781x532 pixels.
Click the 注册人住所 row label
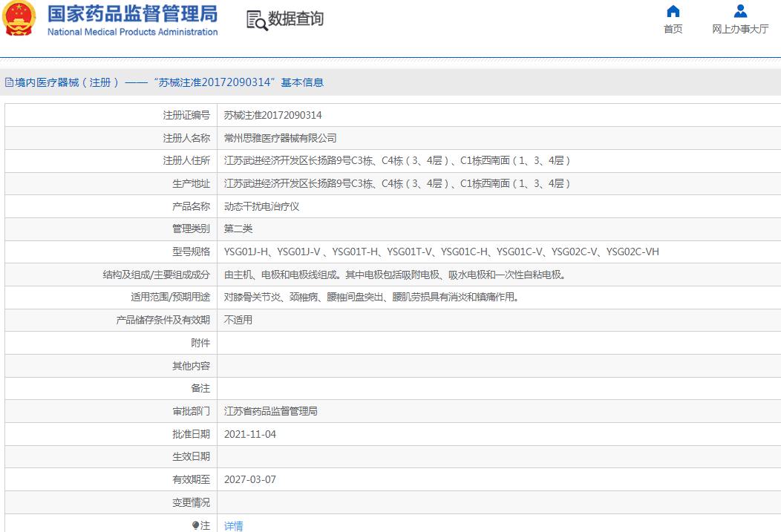pos(186,160)
